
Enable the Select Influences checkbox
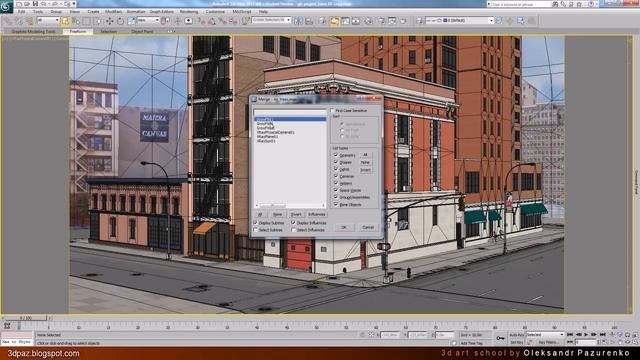click(x=293, y=230)
